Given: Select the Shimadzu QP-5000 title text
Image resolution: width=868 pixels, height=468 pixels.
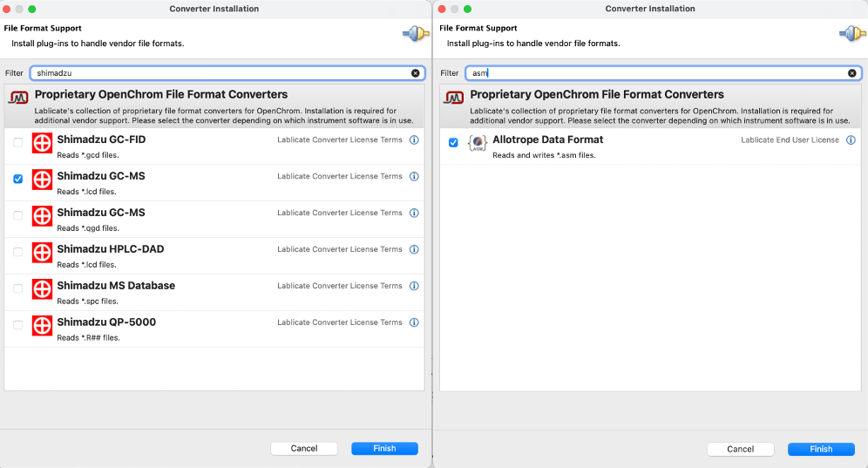Looking at the screenshot, I should 106,322.
